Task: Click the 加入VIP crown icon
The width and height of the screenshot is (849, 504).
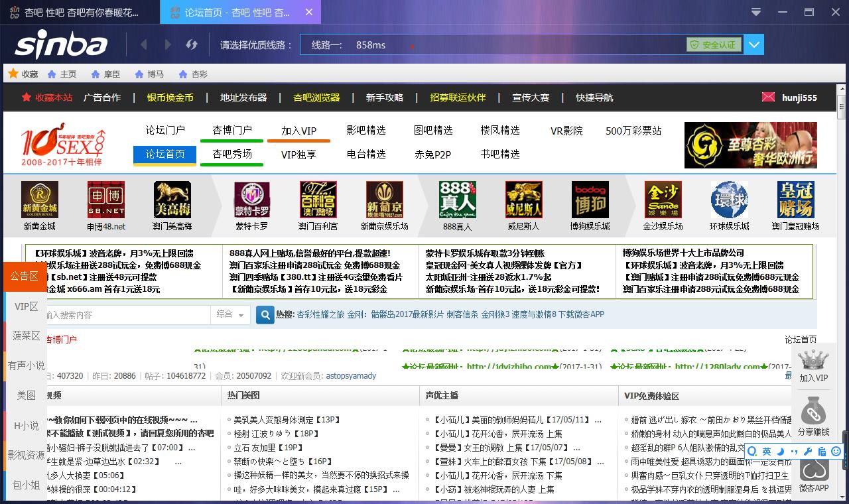Action: 813,360
